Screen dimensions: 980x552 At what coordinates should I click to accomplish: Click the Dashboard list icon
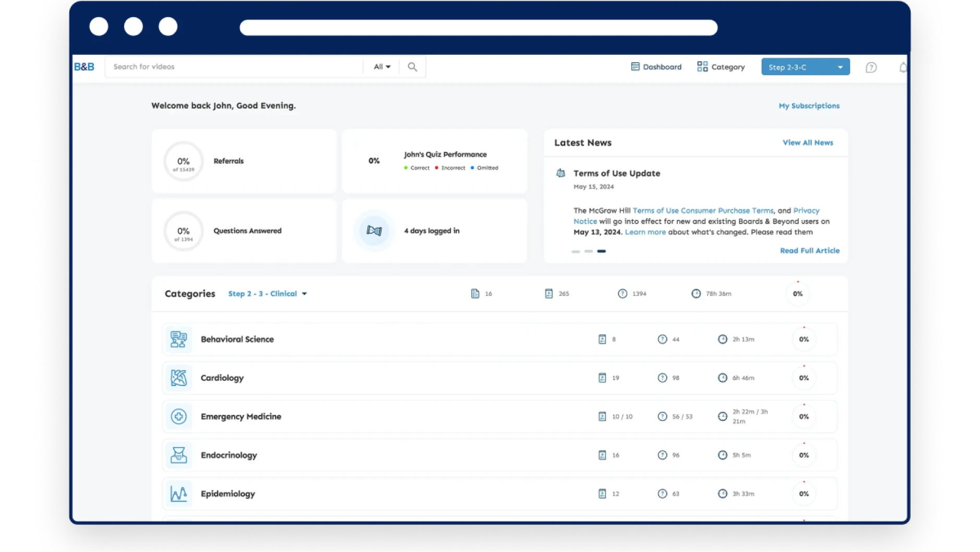click(x=635, y=66)
